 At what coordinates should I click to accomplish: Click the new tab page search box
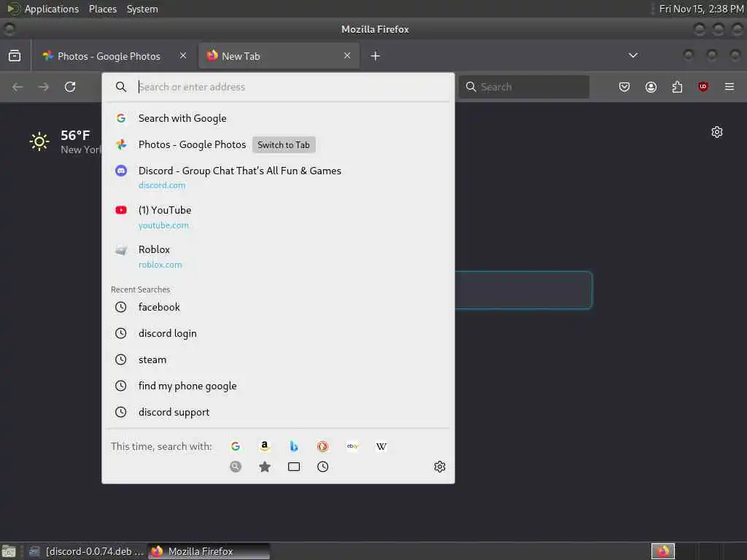[524, 290]
